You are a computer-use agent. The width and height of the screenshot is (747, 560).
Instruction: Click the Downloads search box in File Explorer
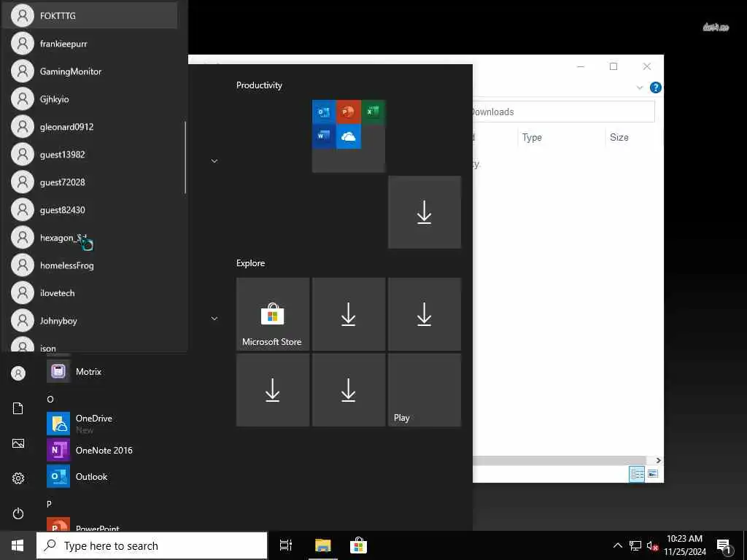[x=564, y=112]
